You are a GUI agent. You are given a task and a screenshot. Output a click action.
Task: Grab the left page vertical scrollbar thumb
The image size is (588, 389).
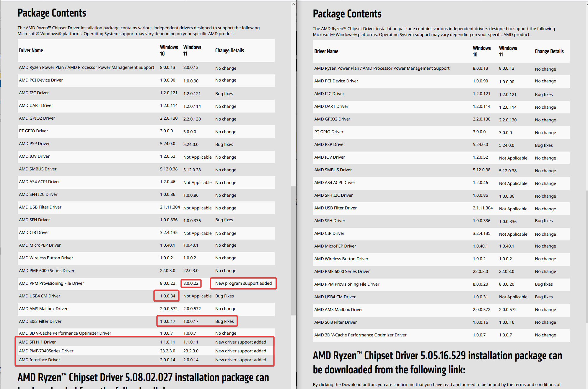pos(293,250)
